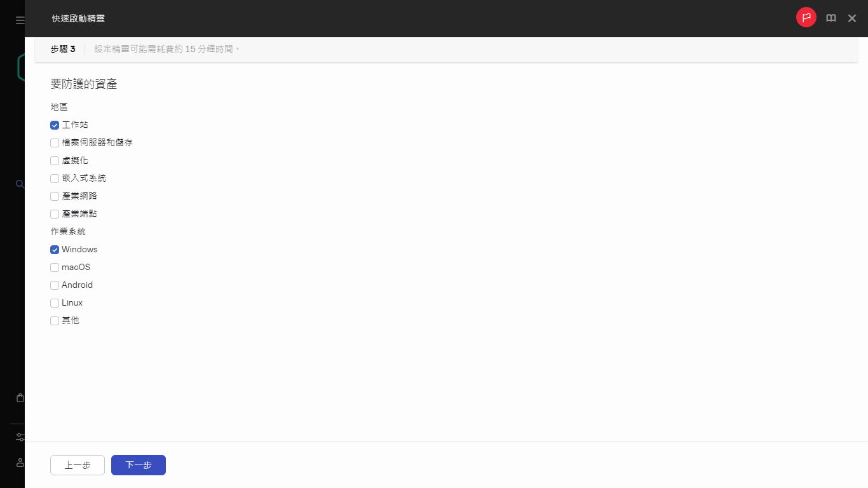Uncheck the Windows operating system checkbox
Image resolution: width=868 pixels, height=488 pixels.
click(55, 250)
